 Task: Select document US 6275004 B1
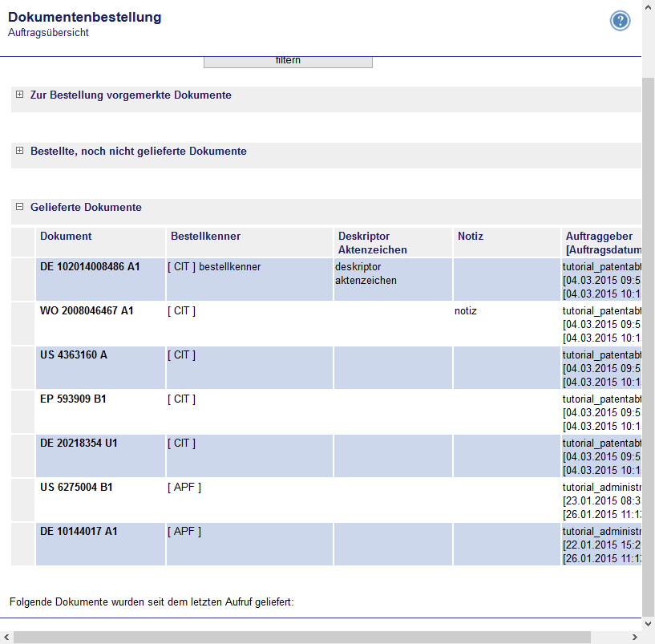point(76,488)
